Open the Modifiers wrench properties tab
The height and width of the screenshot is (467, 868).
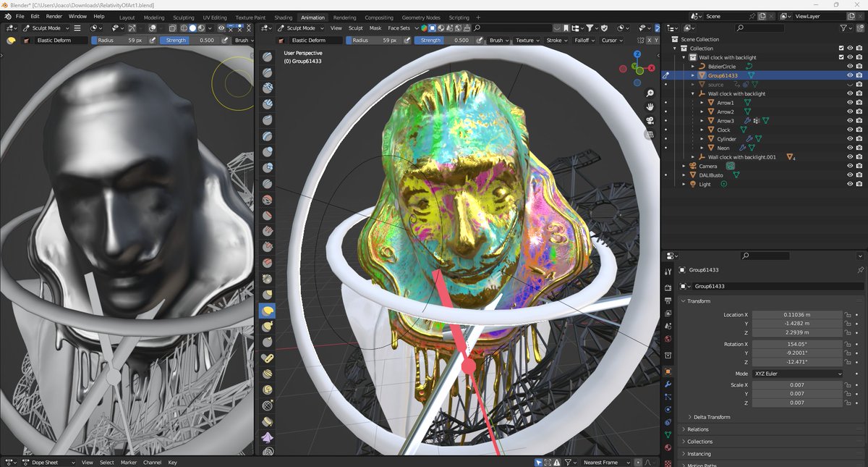[668, 384]
